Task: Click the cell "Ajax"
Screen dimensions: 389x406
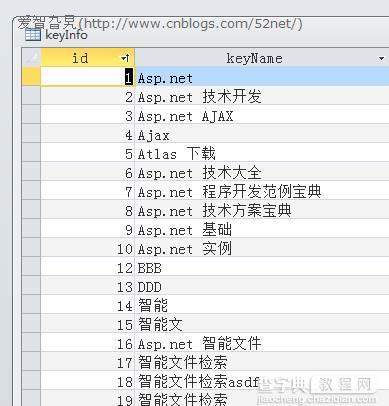Action: pos(262,134)
